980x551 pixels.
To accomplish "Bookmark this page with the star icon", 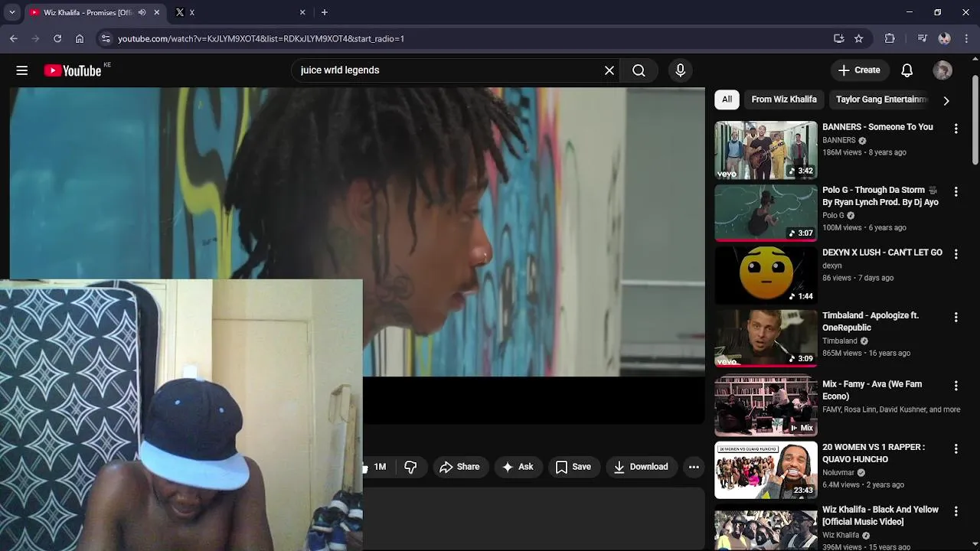I will point(859,38).
